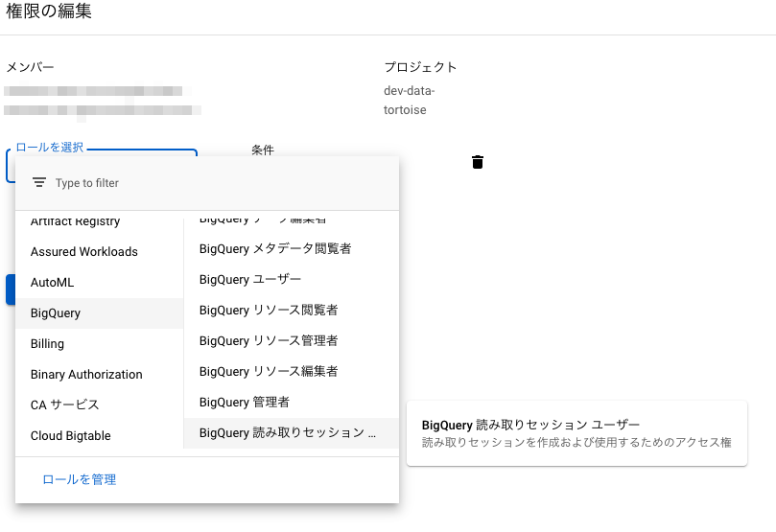The image size is (776, 532).
Task: Click the メンバー label
Action: pos(30,67)
